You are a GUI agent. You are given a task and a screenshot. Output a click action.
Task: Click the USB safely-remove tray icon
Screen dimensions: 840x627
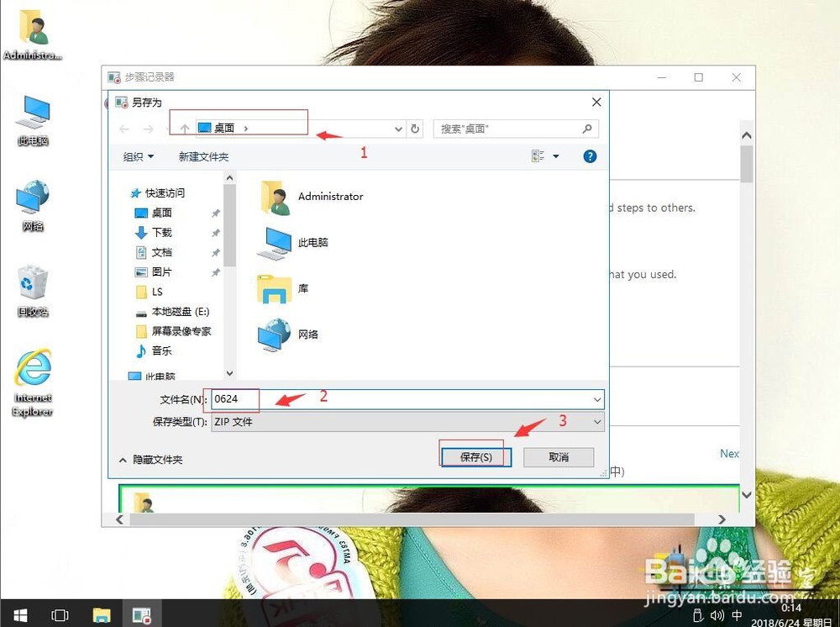(x=697, y=615)
